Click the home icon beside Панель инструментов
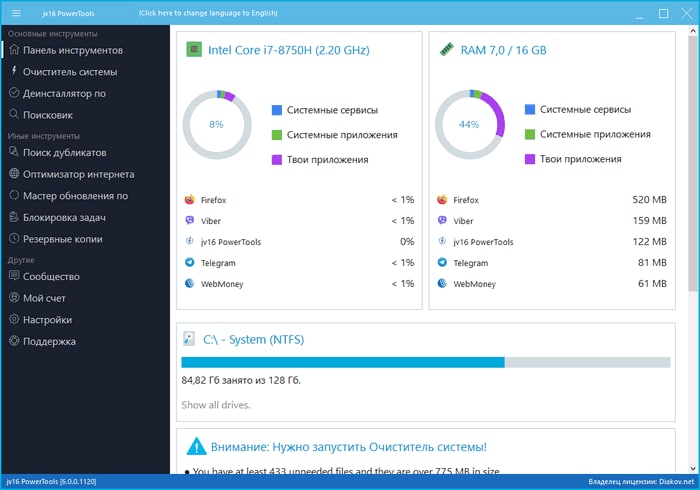Viewport: 700px width, 490px height. click(14, 50)
